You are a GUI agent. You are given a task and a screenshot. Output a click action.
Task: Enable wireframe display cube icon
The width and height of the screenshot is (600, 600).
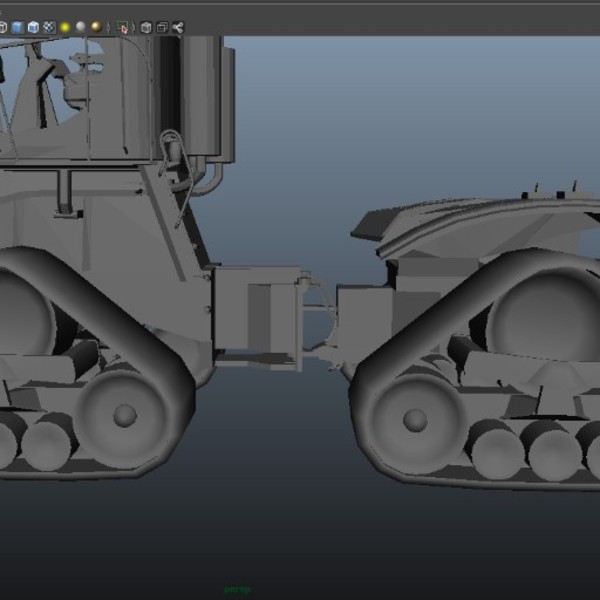coord(3,28)
